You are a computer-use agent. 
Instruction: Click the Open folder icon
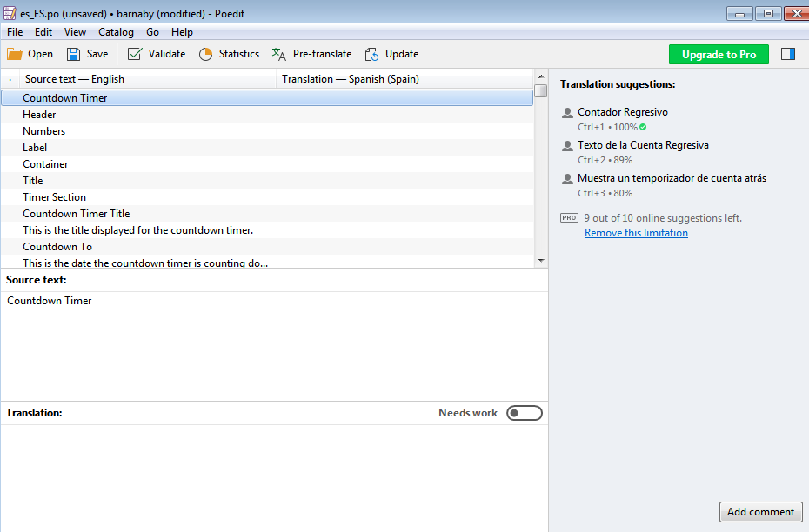coord(15,54)
